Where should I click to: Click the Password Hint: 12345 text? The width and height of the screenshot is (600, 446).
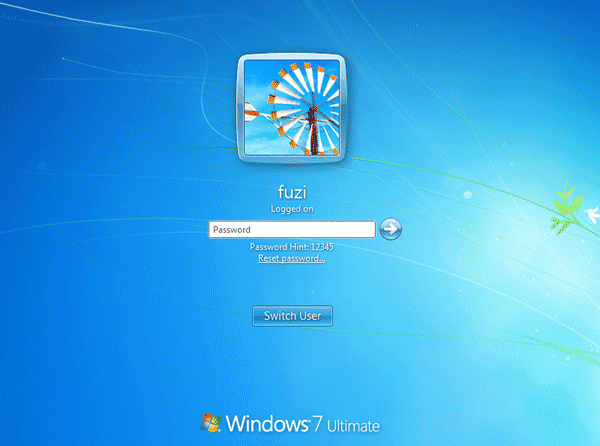pos(292,247)
